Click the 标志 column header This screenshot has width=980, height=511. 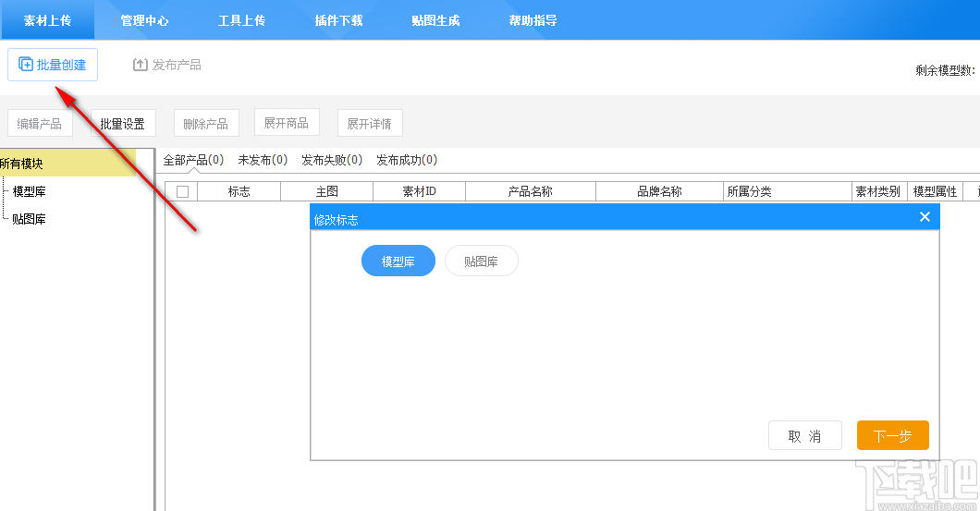pyautogui.click(x=239, y=192)
